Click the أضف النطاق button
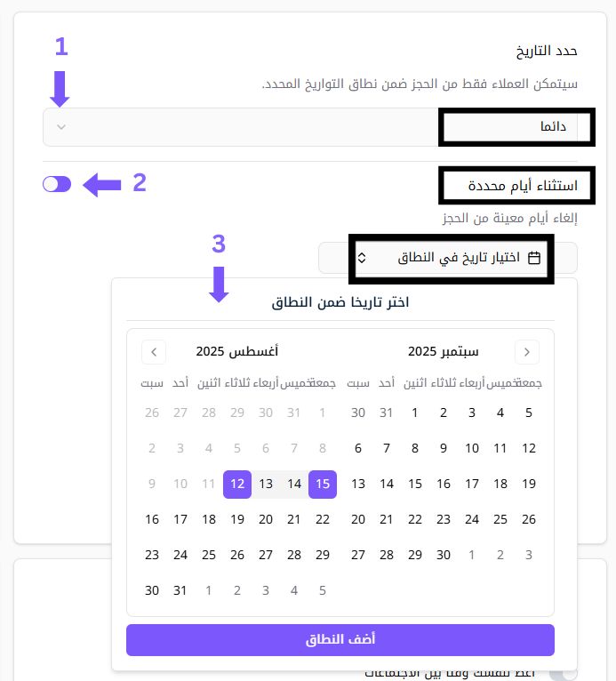This screenshot has height=681, width=616. click(340, 640)
